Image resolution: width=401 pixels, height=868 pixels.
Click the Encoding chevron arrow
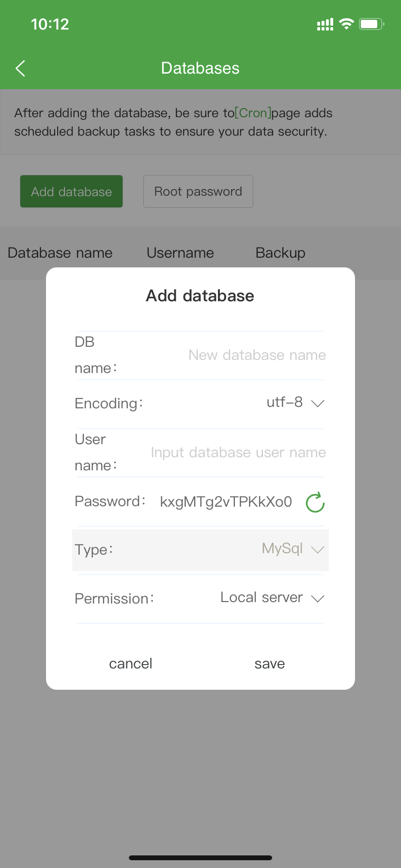(318, 403)
